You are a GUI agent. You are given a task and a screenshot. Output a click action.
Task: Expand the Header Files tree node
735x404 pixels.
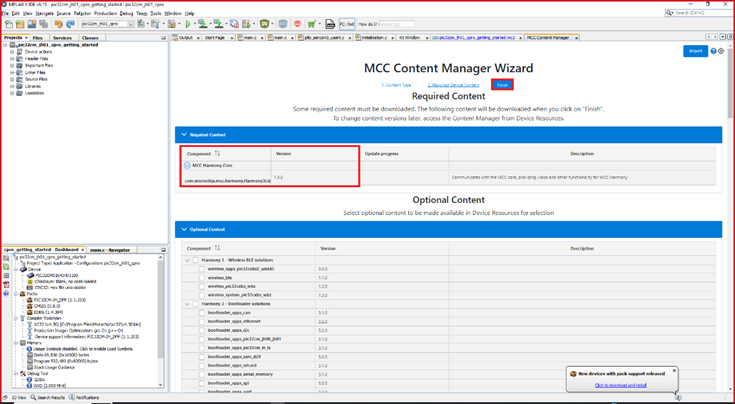13,59
